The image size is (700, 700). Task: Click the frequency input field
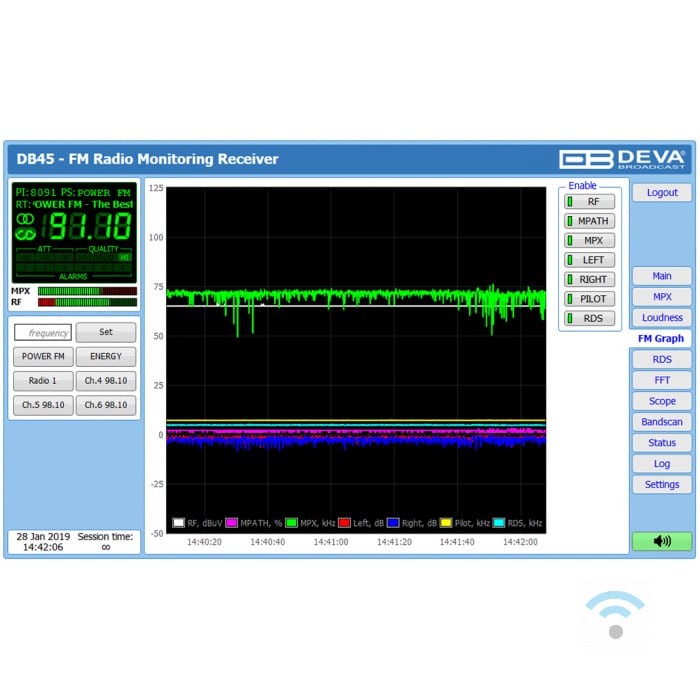(x=44, y=333)
